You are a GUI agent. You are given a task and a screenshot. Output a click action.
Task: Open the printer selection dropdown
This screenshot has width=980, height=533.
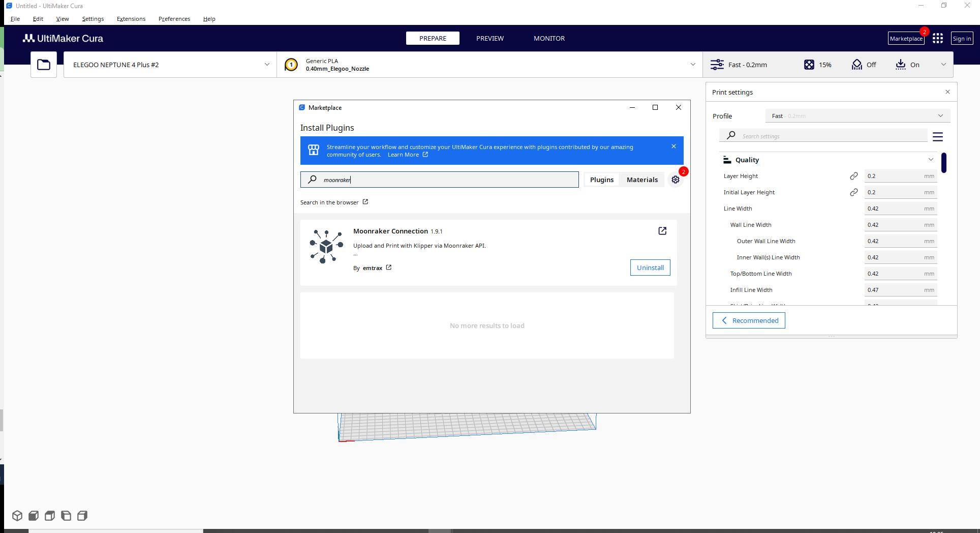[x=170, y=65]
